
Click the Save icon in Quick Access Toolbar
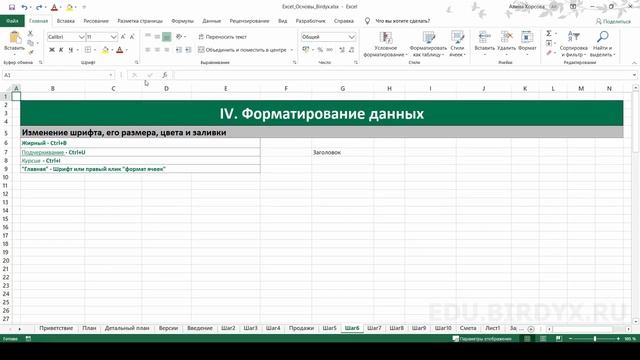(12, 7)
